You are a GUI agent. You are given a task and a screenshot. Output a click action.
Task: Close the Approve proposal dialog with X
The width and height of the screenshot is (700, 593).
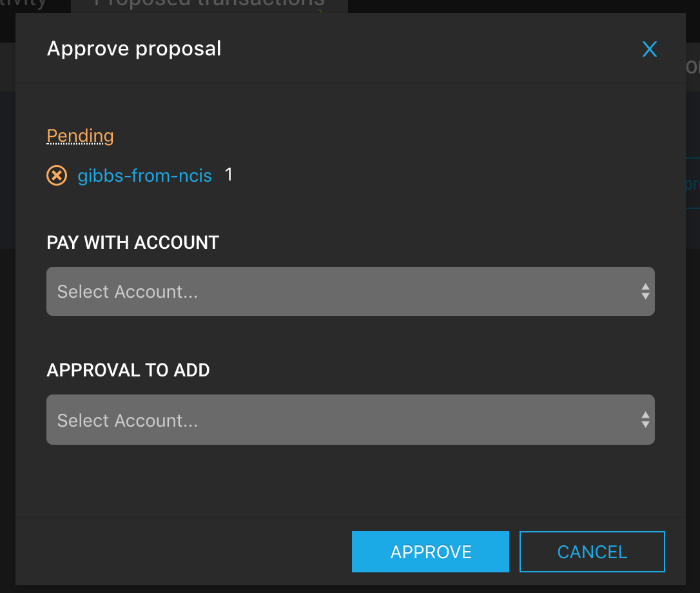[650, 49]
